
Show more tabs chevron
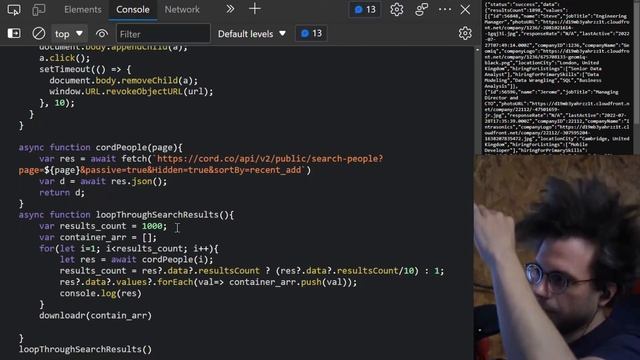point(230,9)
